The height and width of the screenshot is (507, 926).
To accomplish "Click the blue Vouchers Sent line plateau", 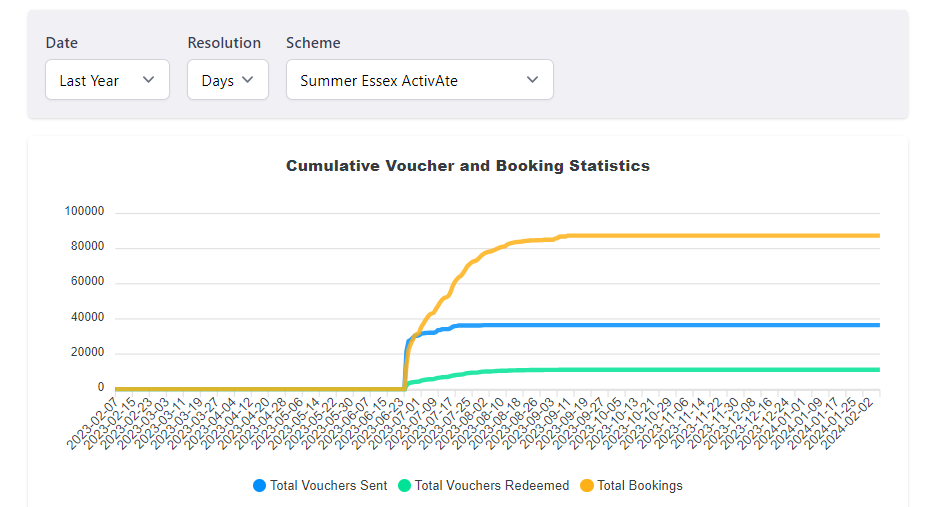I will (x=720, y=325).
